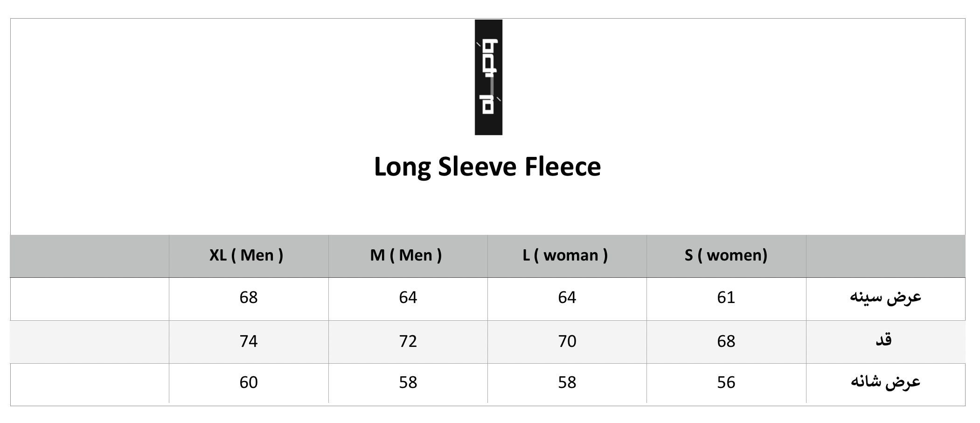Image resolution: width=980 pixels, height=423 pixels.
Task: Select the M ( Men ) column header
Action: coord(406,255)
